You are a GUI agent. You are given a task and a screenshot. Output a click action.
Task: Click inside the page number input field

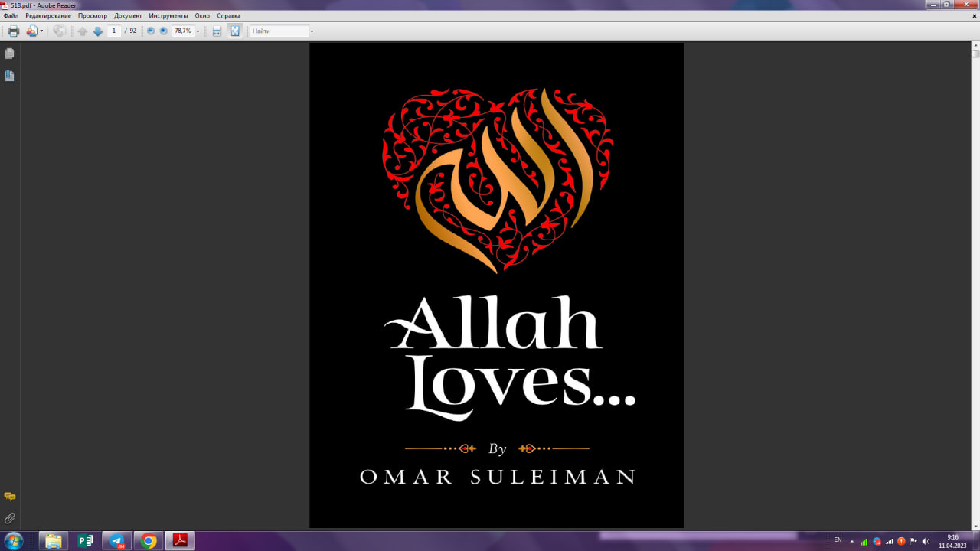tap(113, 31)
